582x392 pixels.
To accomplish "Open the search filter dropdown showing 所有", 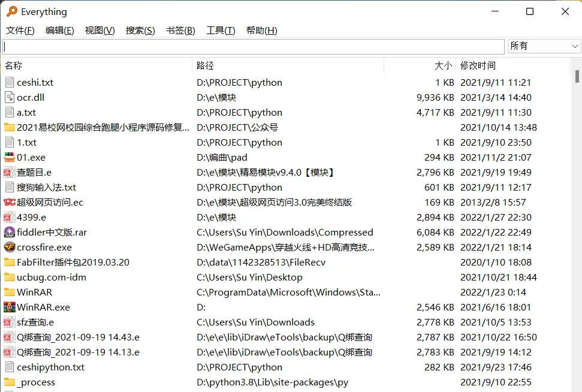I will click(x=544, y=46).
